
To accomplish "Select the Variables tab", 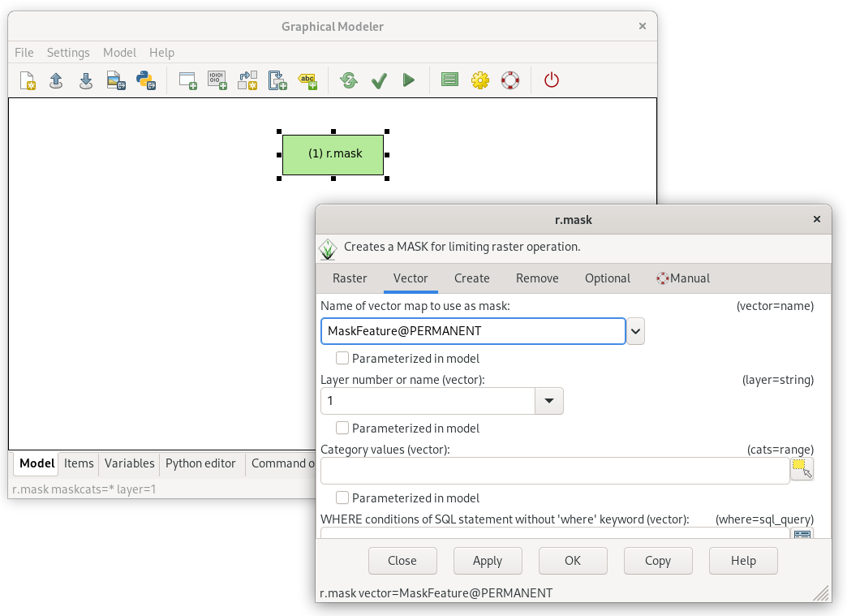I will click(x=130, y=463).
